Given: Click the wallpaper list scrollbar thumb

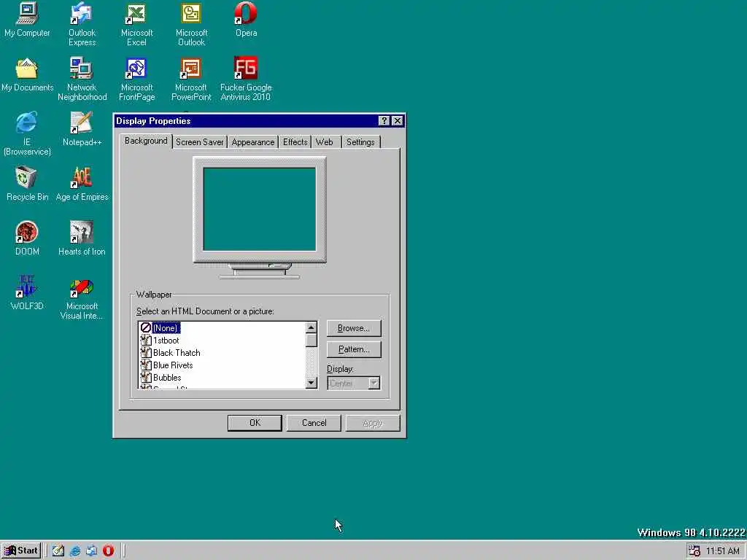Looking at the screenshot, I should pos(311,341).
